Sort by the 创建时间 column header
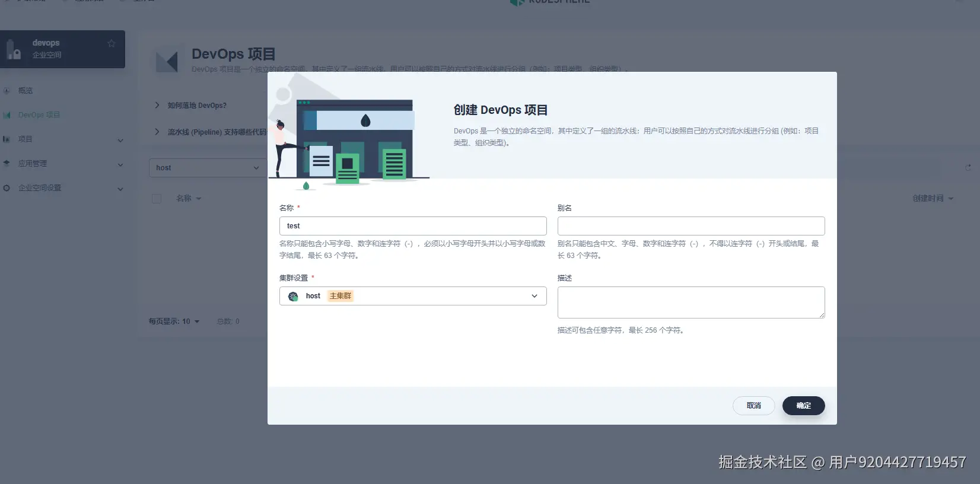Image resolution: width=980 pixels, height=484 pixels. coord(933,199)
